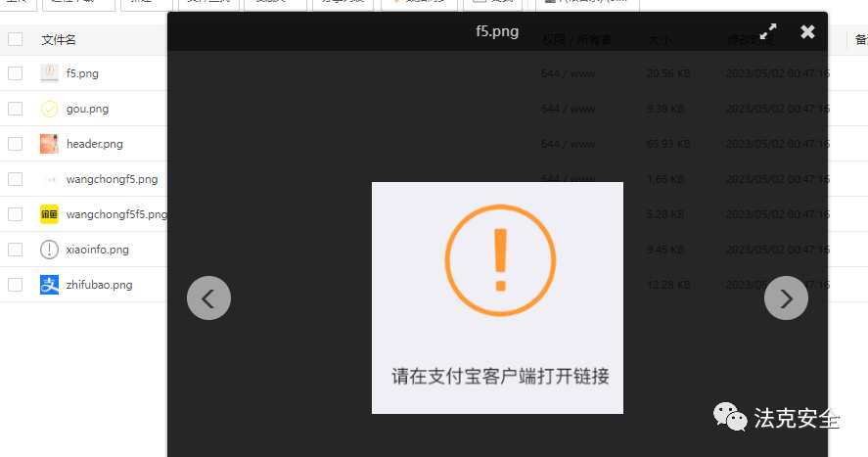
Task: Click the zhifubao.png Alipay icon
Action: click(x=49, y=285)
